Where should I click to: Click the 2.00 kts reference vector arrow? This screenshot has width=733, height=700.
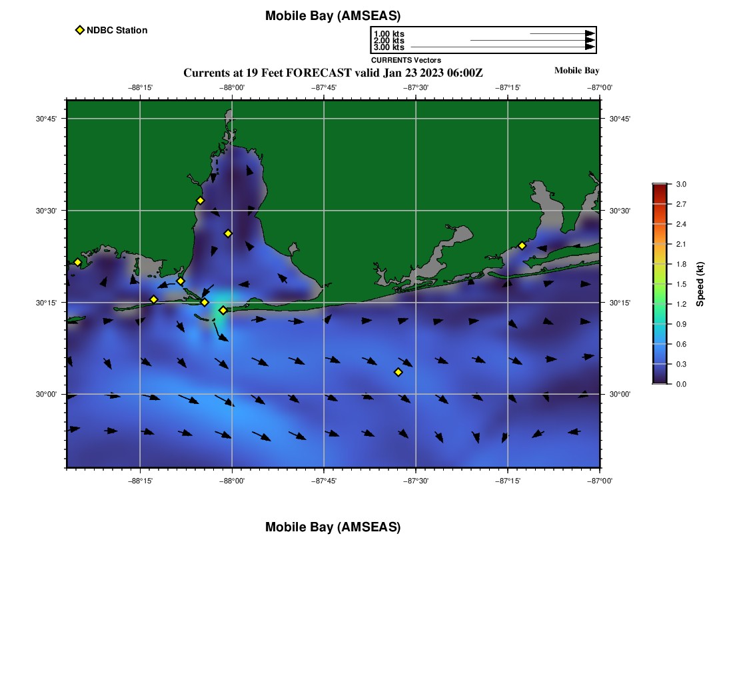click(x=532, y=41)
